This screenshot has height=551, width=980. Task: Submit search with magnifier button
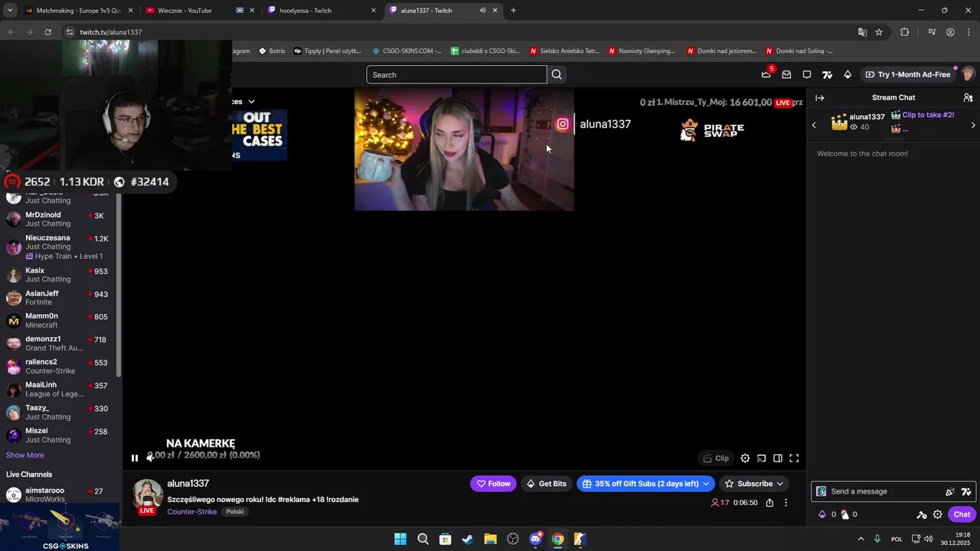557,74
